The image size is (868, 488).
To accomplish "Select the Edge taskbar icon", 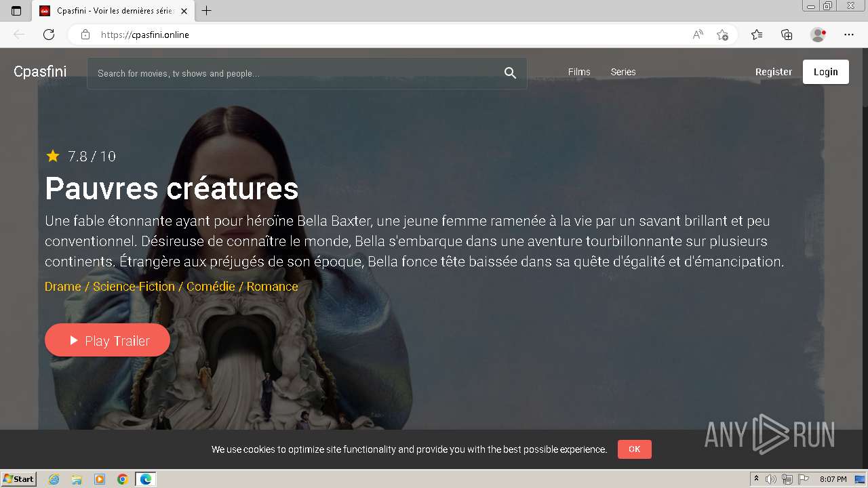I will (x=146, y=479).
